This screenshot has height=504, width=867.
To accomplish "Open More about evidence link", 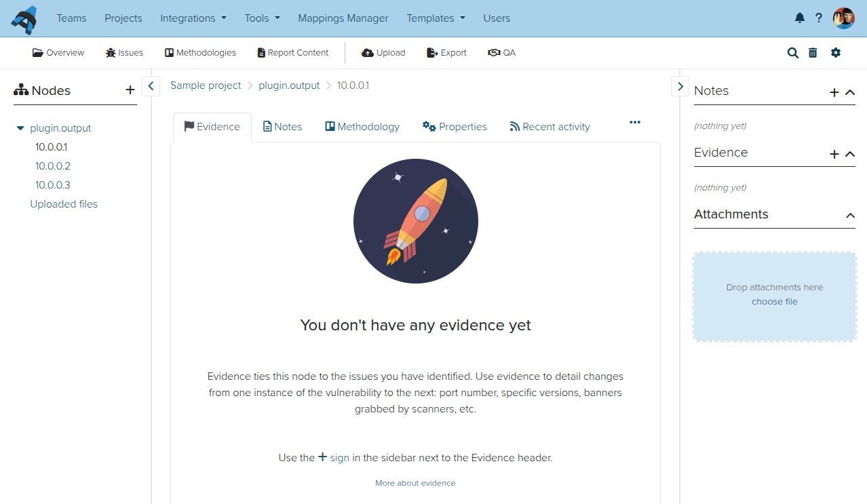I will (415, 483).
